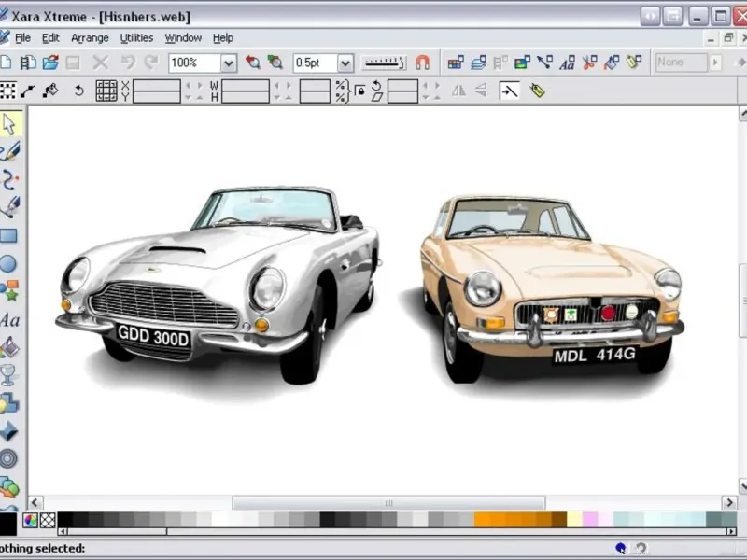Open the file using the folder icon
Image resolution: width=747 pixels, height=560 pixels.
coord(50,63)
